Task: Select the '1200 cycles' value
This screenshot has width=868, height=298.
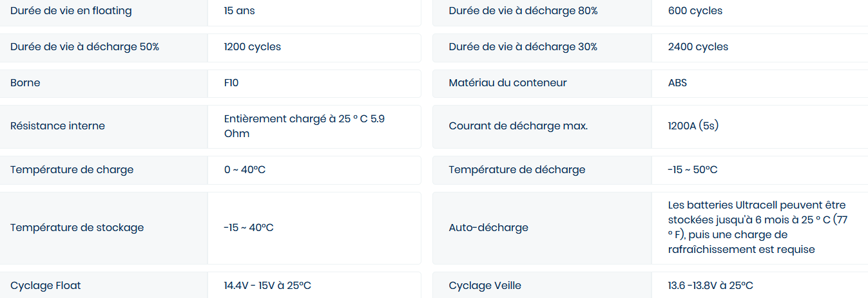Action: coord(253,47)
